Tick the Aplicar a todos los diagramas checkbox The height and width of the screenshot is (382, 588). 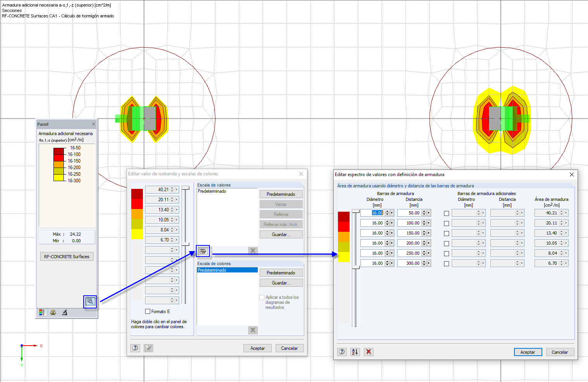coord(262,298)
